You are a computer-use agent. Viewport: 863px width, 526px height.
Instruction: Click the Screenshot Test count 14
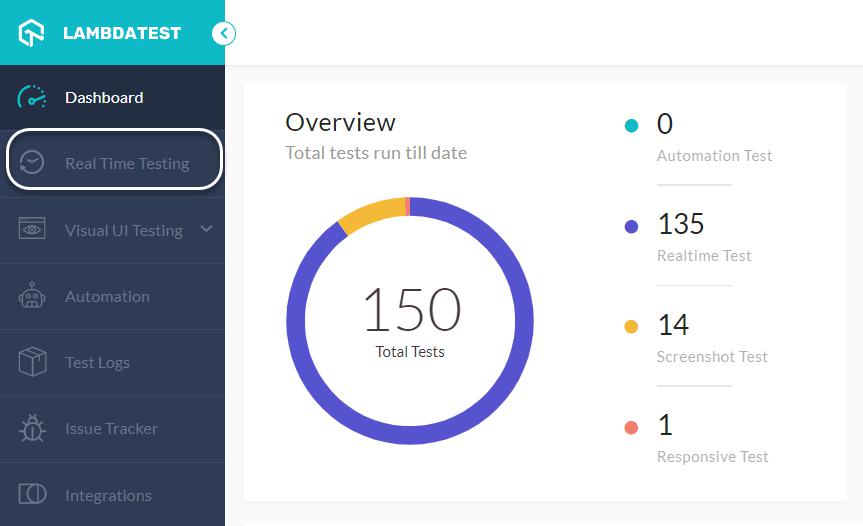click(673, 325)
